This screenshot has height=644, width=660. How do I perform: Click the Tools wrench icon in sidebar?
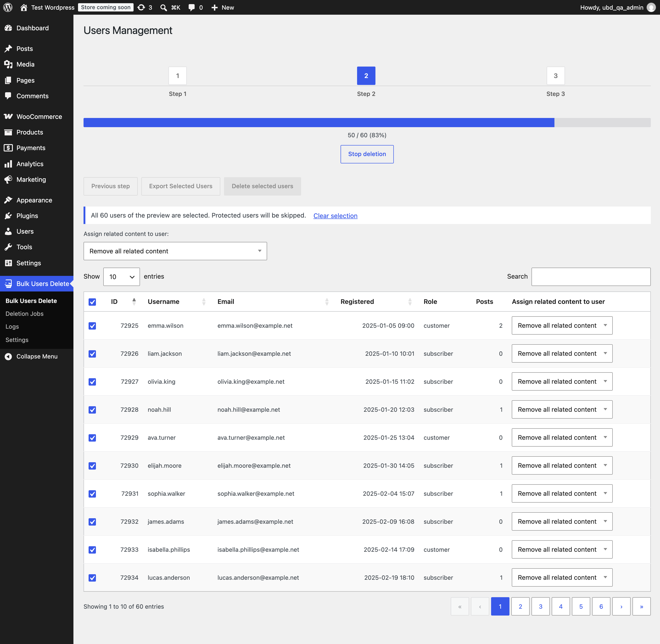click(x=8, y=247)
